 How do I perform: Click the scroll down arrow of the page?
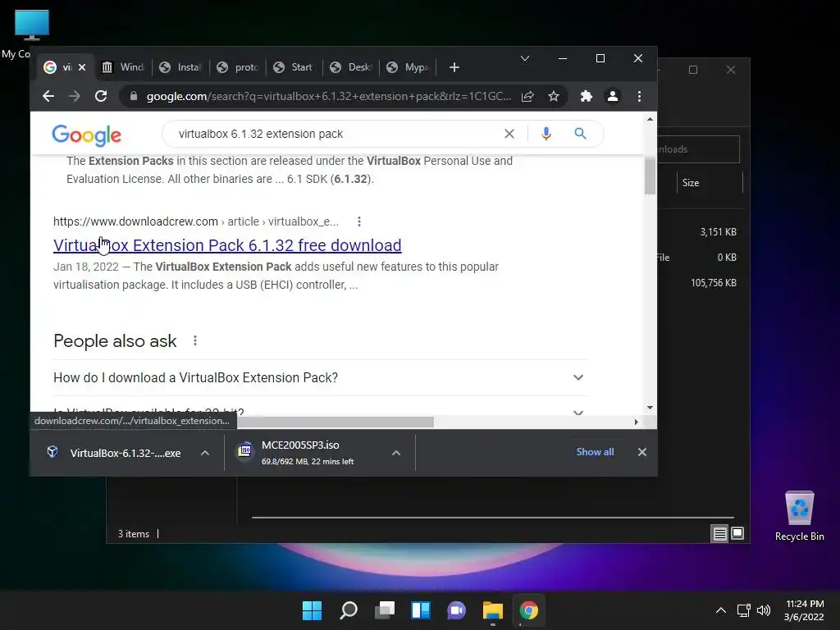point(650,408)
